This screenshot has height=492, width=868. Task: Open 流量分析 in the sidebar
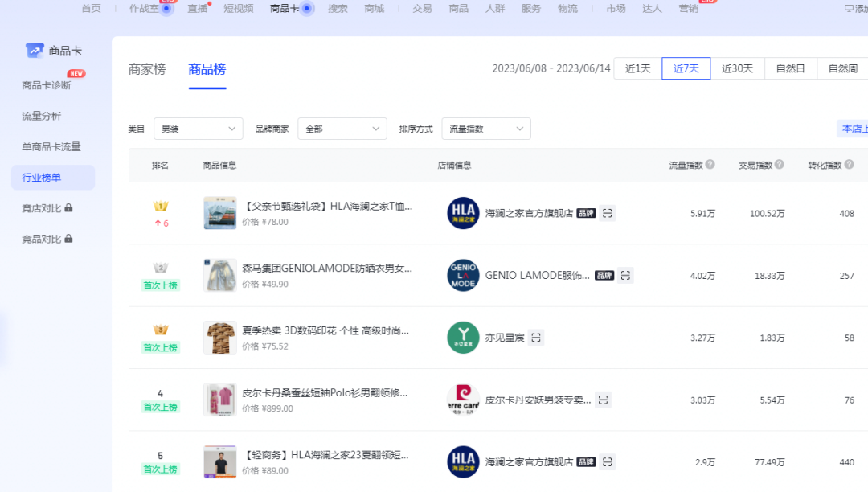click(x=42, y=117)
